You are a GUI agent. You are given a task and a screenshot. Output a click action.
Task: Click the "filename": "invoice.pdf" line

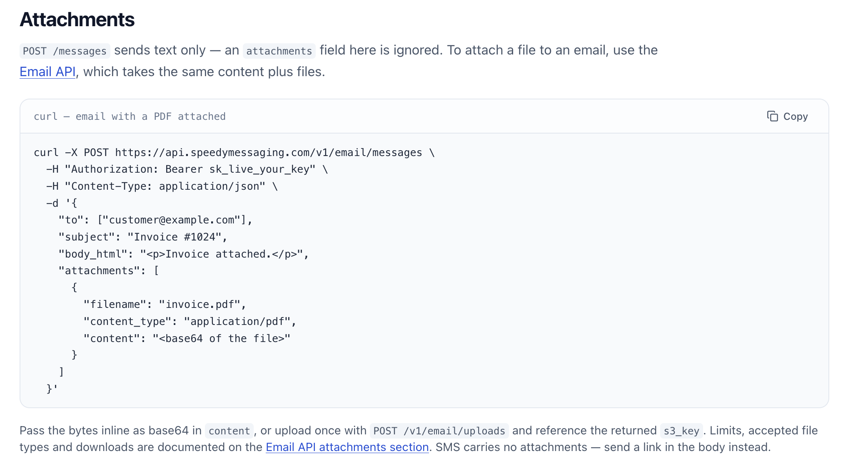click(x=165, y=305)
